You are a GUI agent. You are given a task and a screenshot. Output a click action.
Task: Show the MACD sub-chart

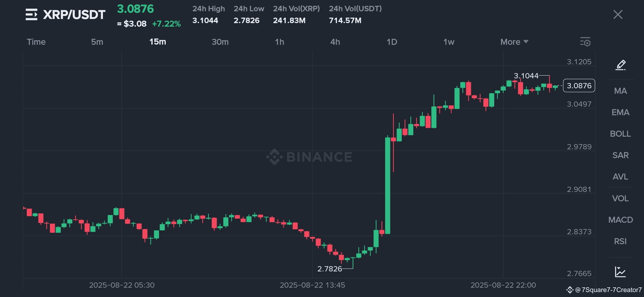tap(620, 220)
